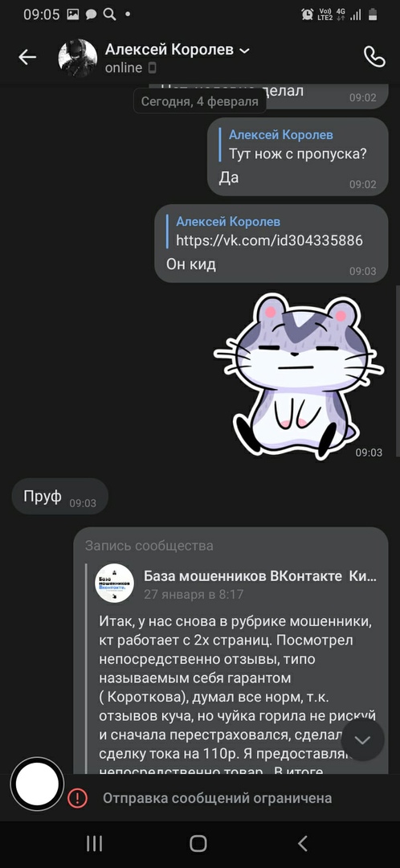Viewport: 400px width, 868px height.
Task: Open the База мошенников ВКонтакте community avatar
Action: coord(115,583)
